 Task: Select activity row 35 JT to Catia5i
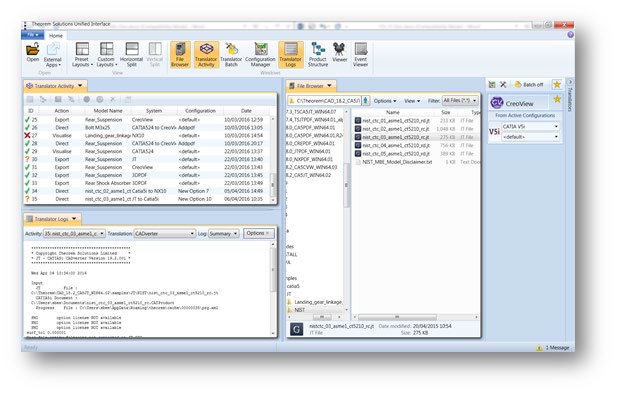pos(148,199)
